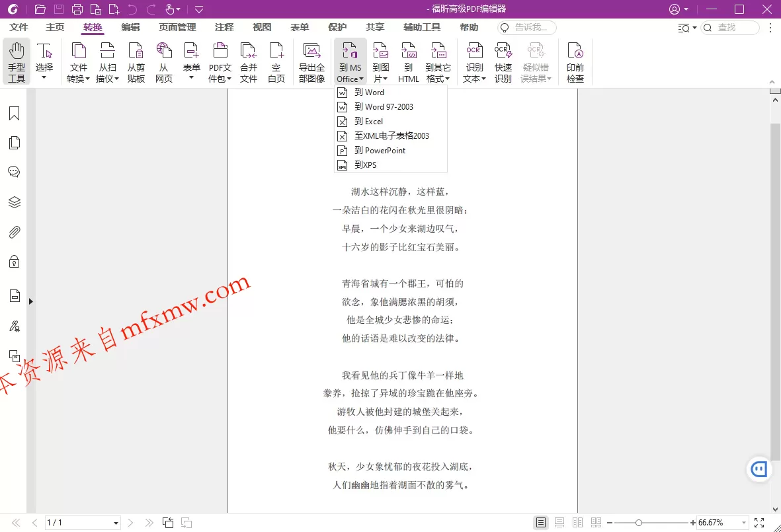Choose 到 Excel from the menu
The height and width of the screenshot is (532, 781).
point(390,121)
